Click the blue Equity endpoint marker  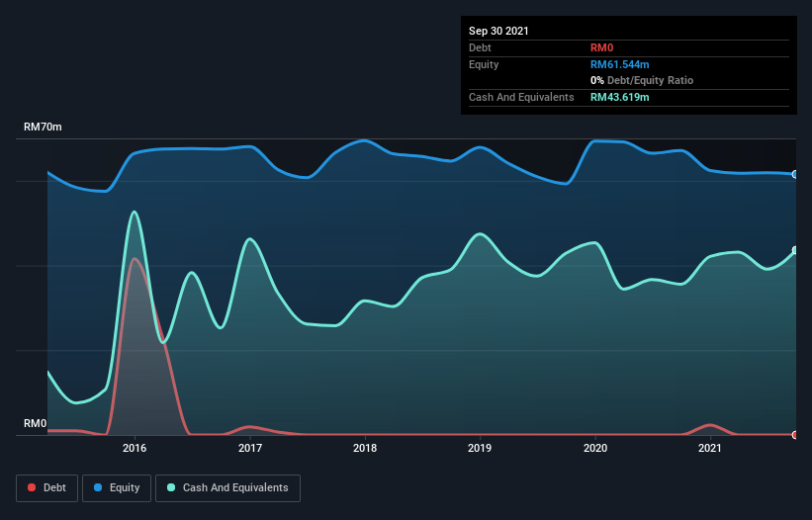[x=795, y=174]
